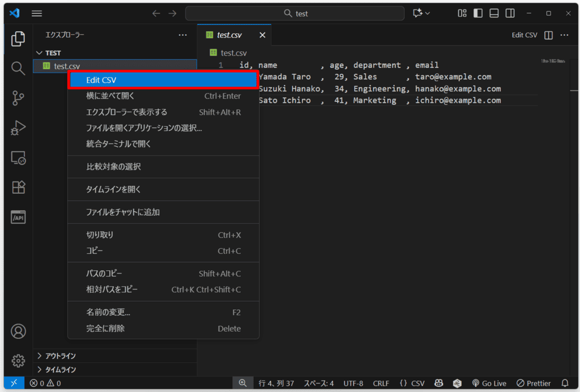580x392 pixels.
Task: Open Run and Debug view
Action: point(18,128)
